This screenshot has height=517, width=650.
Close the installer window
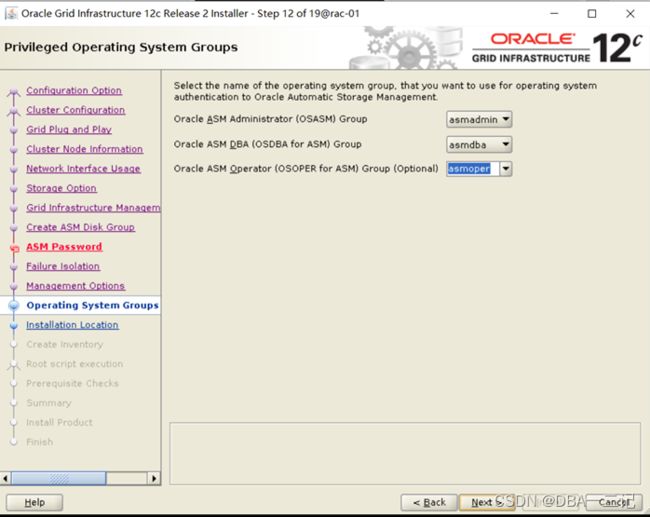630,14
